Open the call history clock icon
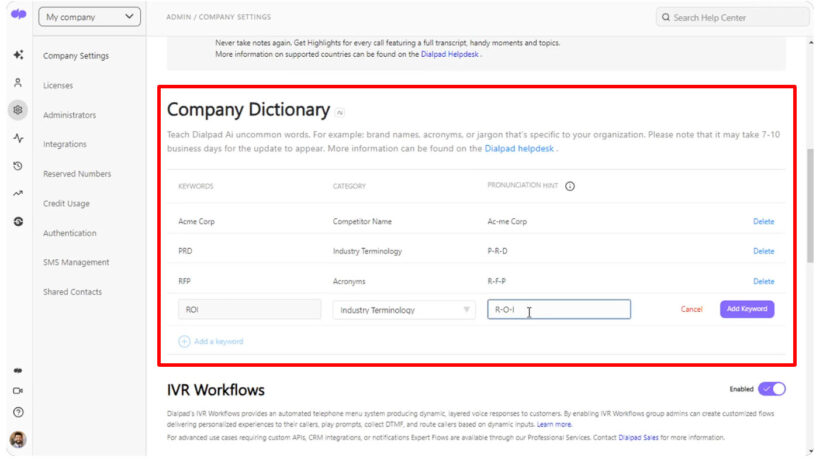This screenshot has width=830, height=461. (x=17, y=166)
